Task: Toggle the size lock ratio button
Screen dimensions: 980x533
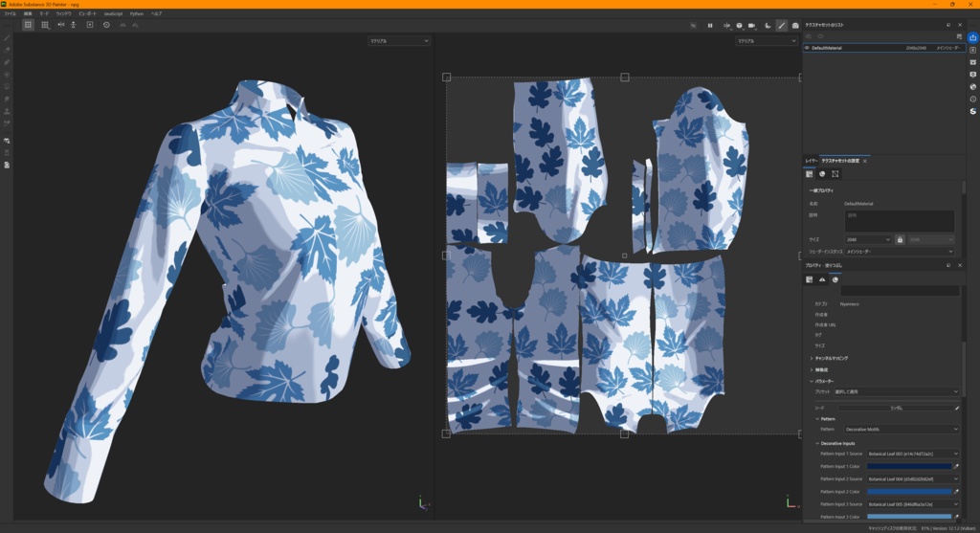Action: pyautogui.click(x=900, y=239)
